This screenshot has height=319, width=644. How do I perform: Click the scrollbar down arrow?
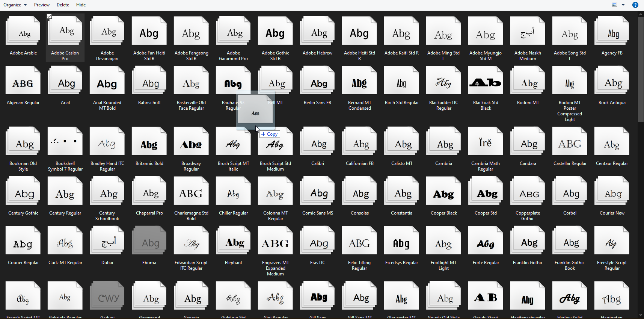[x=641, y=315]
